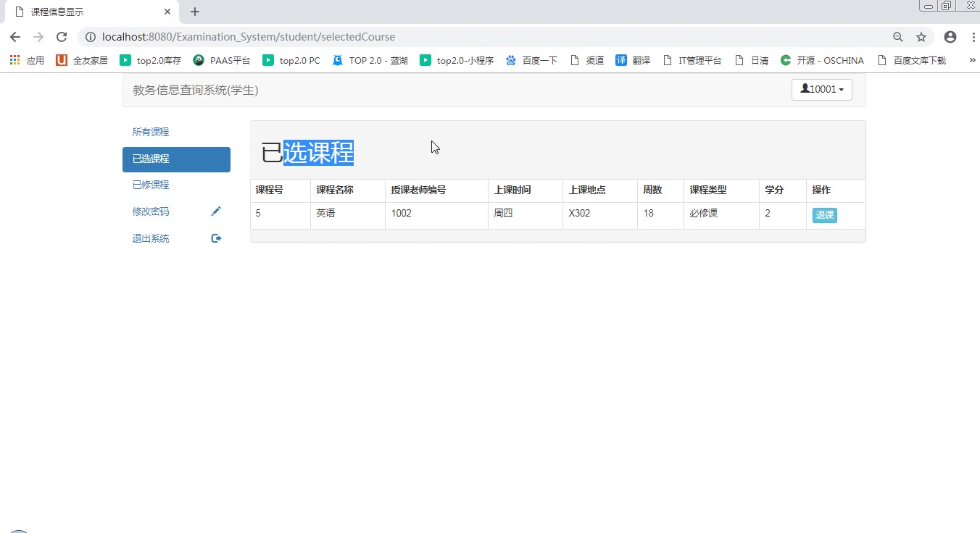Click the browser back arrow
The width and height of the screenshot is (980, 533).
pyautogui.click(x=14, y=37)
